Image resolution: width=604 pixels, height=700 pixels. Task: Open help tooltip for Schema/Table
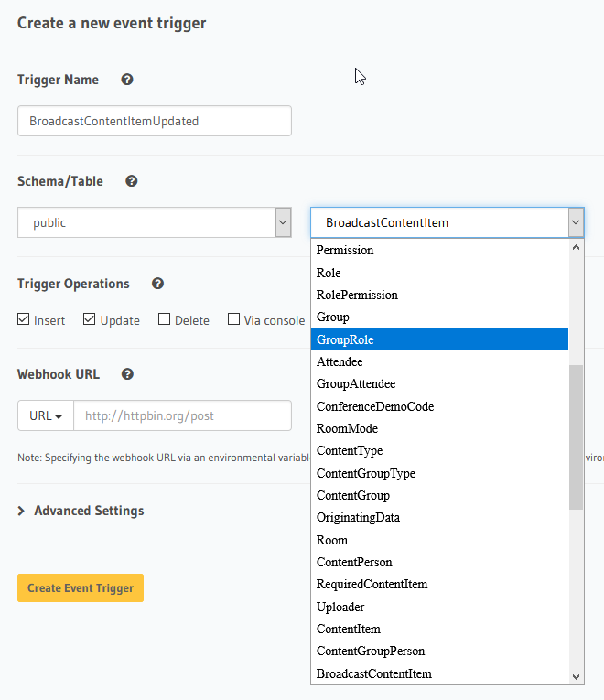(131, 181)
